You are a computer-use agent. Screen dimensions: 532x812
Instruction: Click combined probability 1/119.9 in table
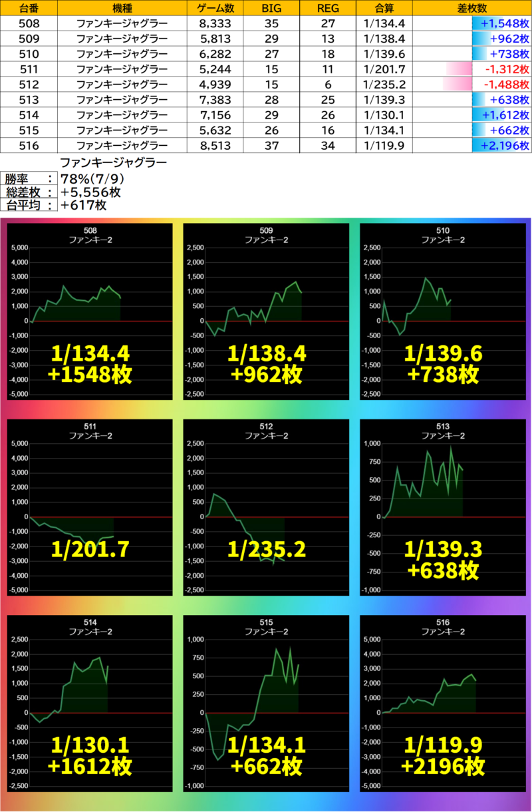pyautogui.click(x=384, y=145)
